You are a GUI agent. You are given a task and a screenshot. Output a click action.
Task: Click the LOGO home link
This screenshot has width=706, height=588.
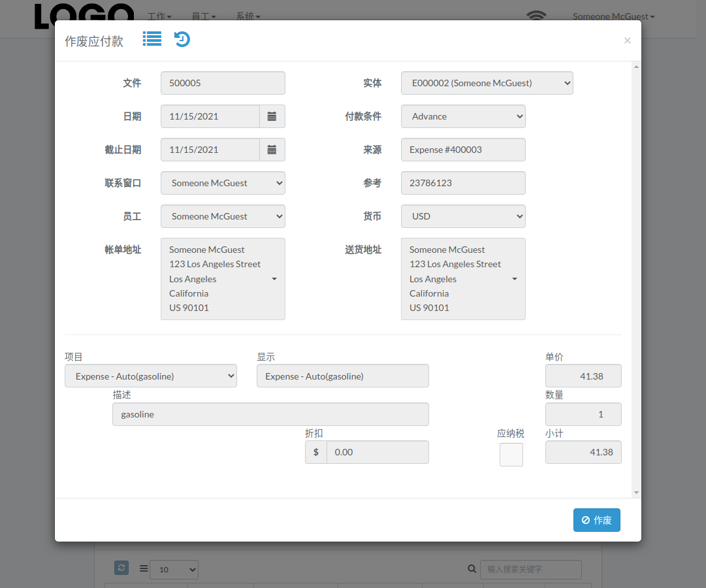pos(84,17)
